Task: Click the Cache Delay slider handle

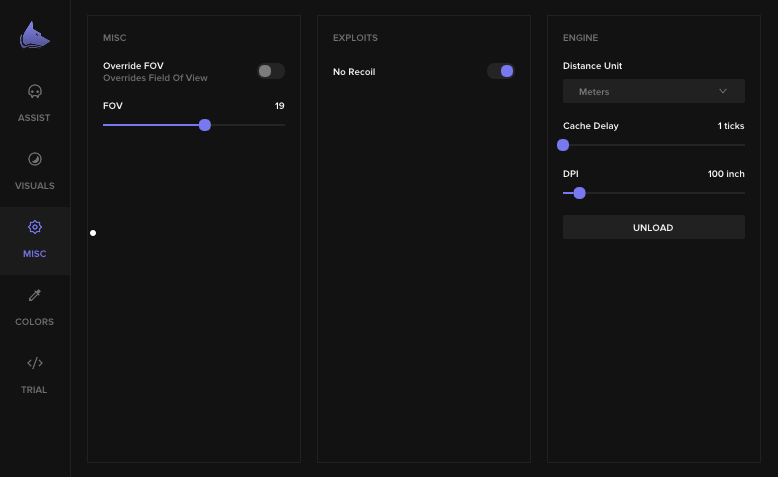Action: coord(563,145)
